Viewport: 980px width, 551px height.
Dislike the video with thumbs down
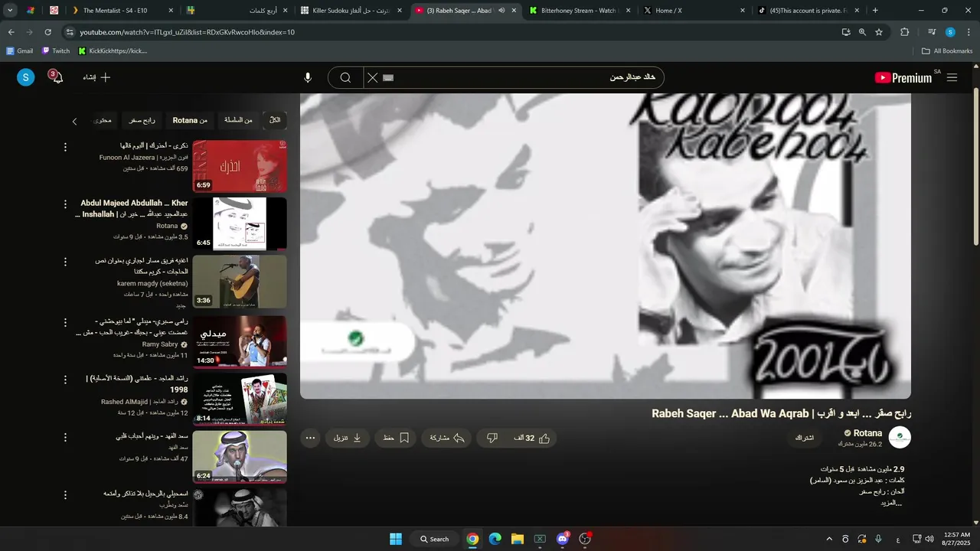[492, 438]
